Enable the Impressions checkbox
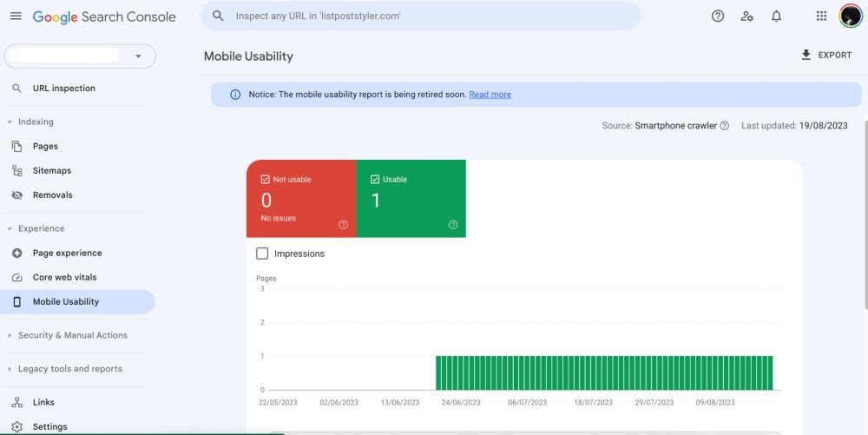 (262, 254)
